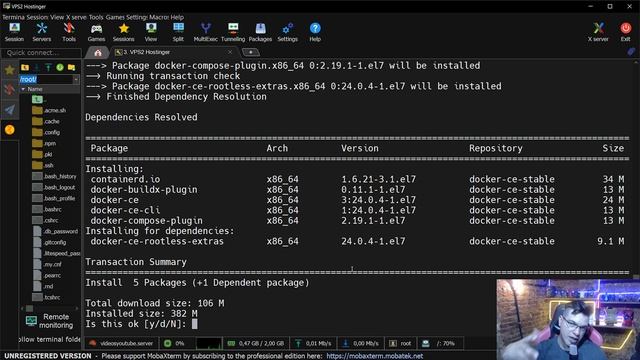Launch the X server button
640x360 pixels.
tap(598, 32)
